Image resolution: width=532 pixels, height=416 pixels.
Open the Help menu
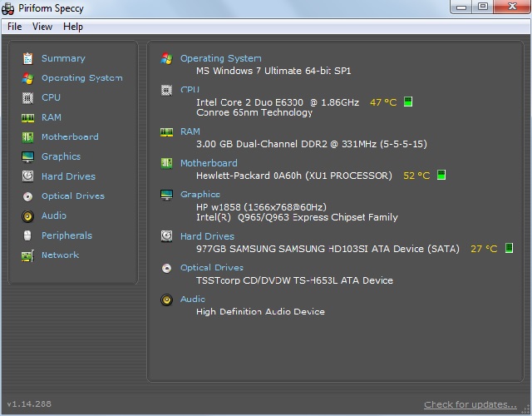tap(73, 27)
